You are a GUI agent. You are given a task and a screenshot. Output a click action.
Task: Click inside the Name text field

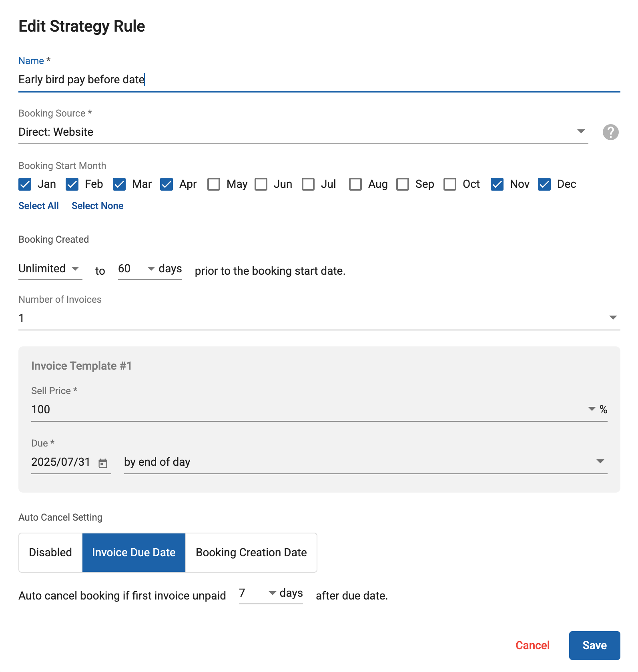click(319, 80)
